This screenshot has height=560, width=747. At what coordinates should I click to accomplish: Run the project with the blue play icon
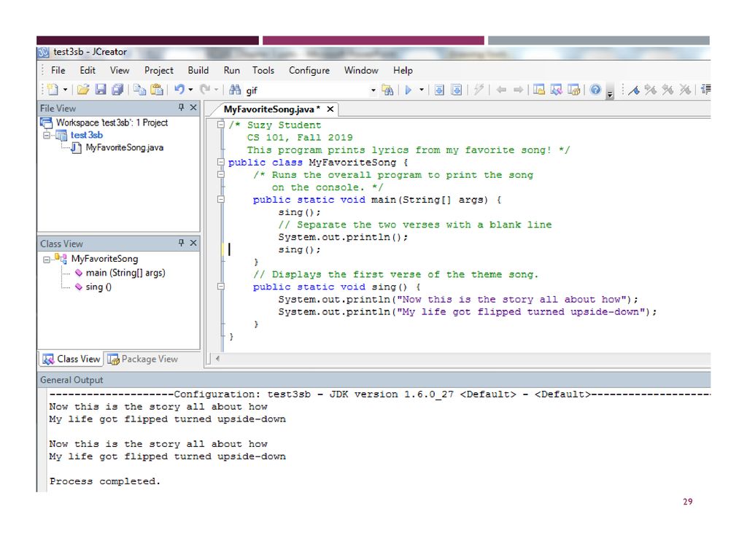409,90
